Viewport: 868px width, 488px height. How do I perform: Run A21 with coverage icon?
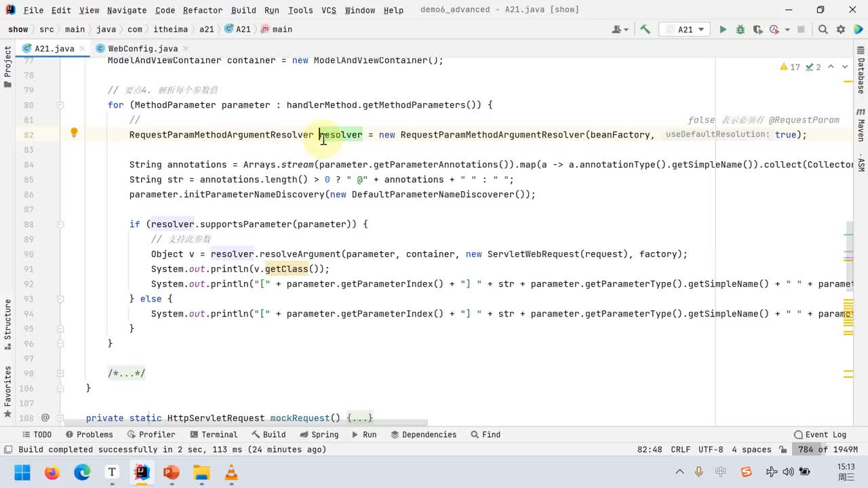click(x=757, y=29)
